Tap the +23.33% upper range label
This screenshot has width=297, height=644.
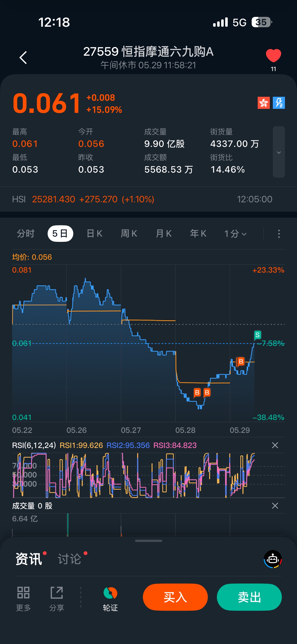click(268, 270)
